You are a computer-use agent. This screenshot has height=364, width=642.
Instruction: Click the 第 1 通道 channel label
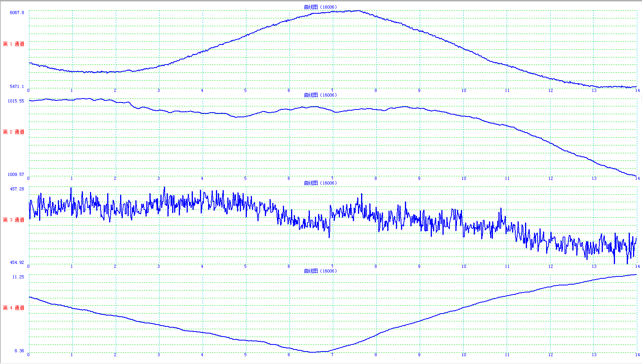pyautogui.click(x=14, y=44)
